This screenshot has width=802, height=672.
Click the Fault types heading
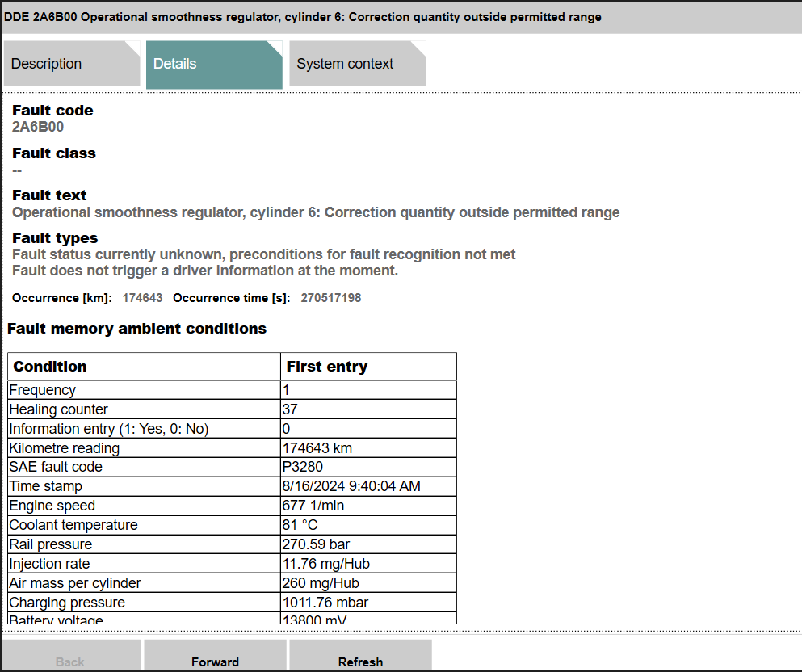tap(55, 237)
